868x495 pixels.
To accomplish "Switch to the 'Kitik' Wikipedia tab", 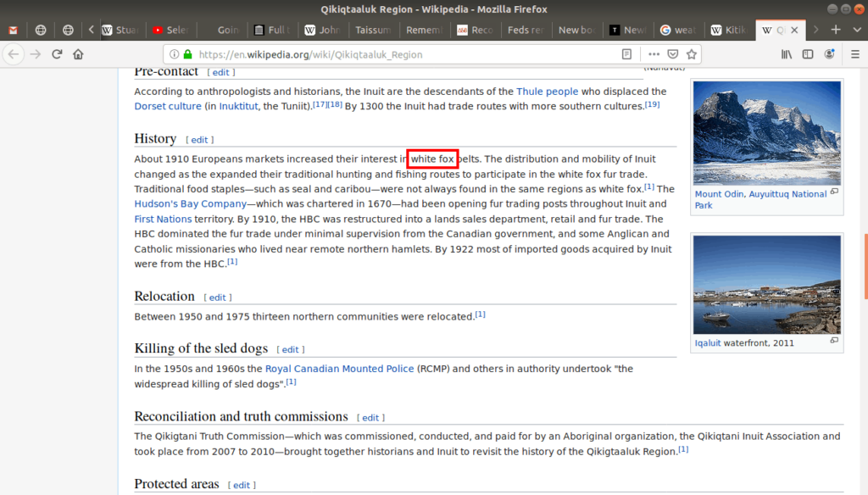I will tap(729, 30).
